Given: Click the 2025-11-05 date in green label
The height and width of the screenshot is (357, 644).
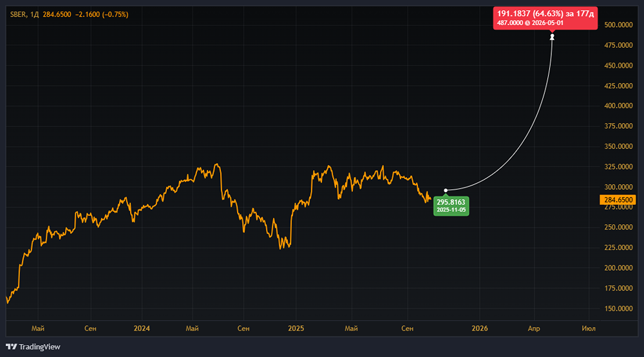Looking at the screenshot, I should (451, 210).
